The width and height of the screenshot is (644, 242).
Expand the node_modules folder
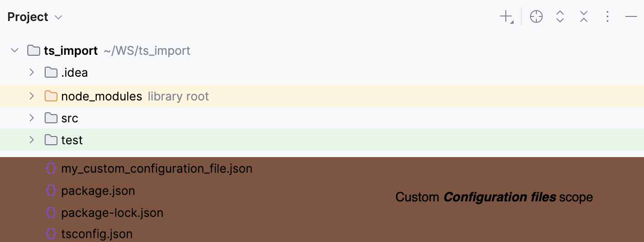[x=31, y=96]
